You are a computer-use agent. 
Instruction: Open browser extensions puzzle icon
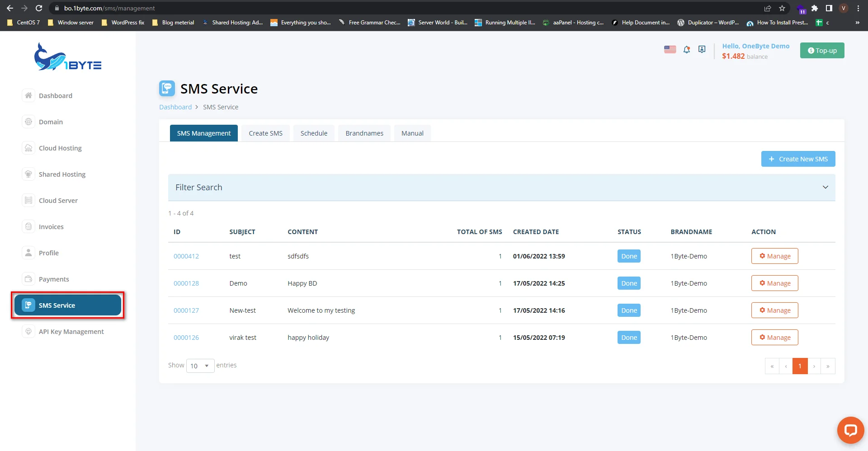pos(815,8)
